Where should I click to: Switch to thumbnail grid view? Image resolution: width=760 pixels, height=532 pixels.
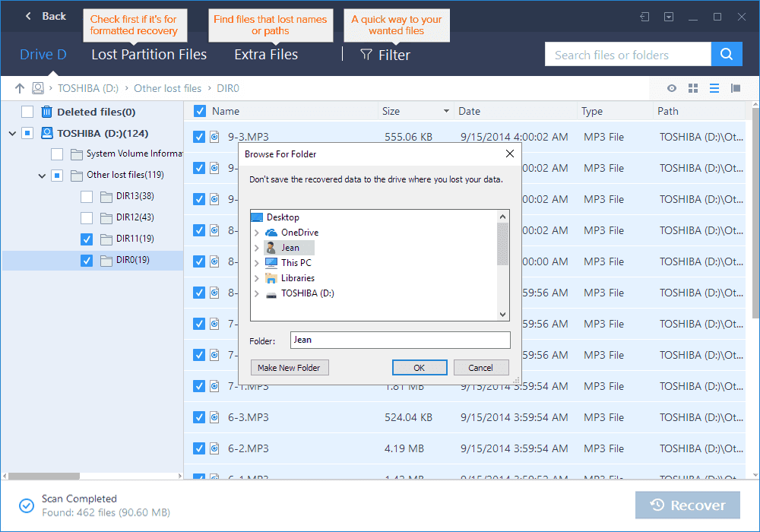[693, 88]
